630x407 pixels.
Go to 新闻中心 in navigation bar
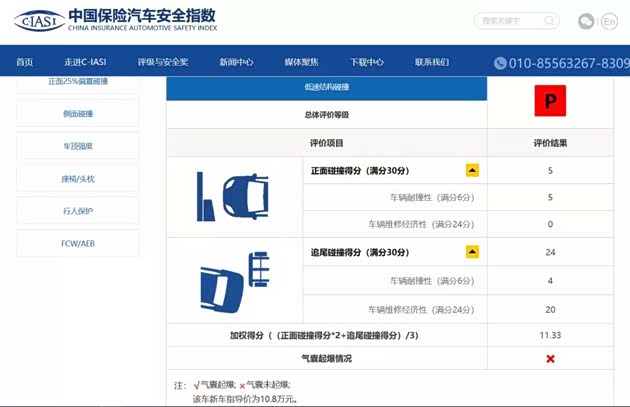click(x=236, y=62)
